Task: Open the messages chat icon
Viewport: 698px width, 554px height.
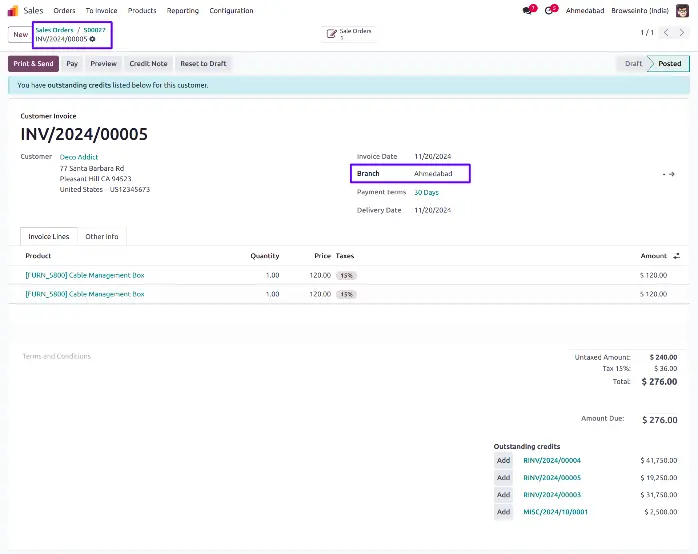Action: click(528, 10)
